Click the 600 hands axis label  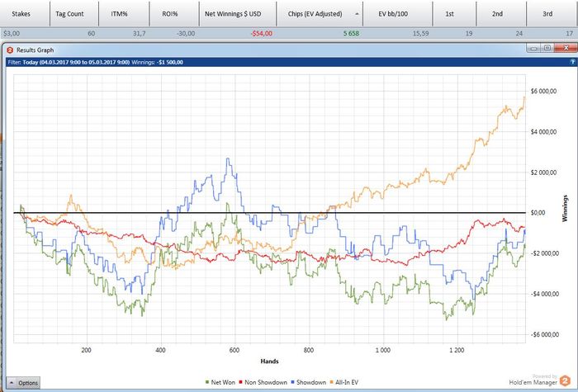pos(234,350)
